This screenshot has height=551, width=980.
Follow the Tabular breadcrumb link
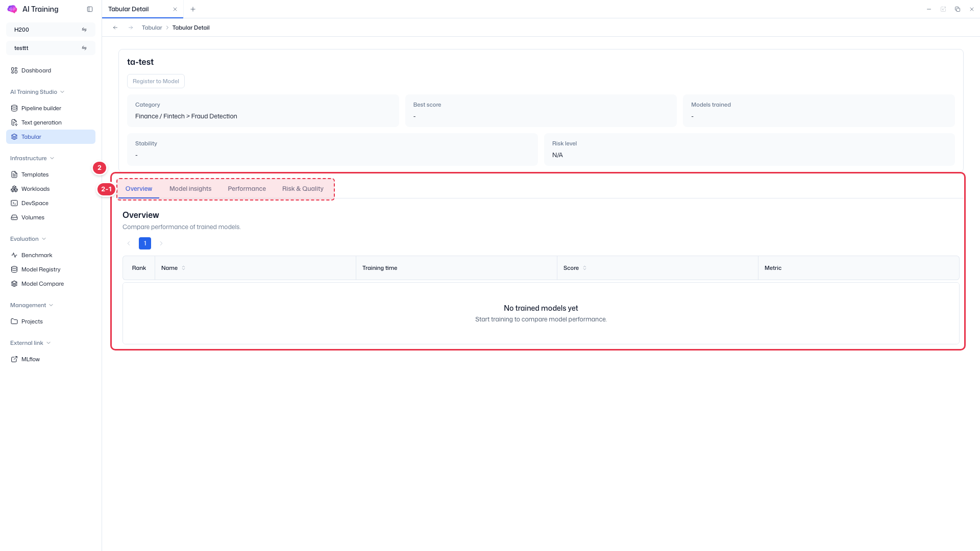[x=152, y=28]
